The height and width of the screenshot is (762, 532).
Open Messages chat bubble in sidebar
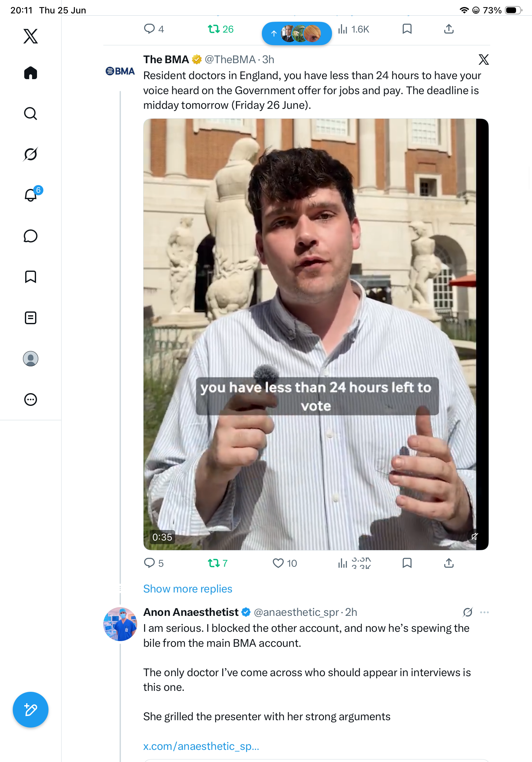(x=31, y=236)
